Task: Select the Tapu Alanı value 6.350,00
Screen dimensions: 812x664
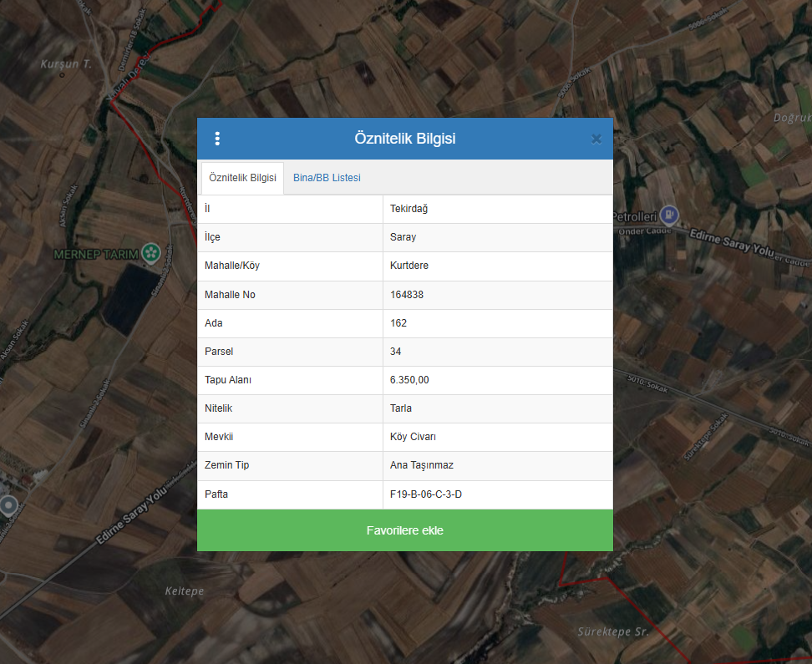Action: (409, 380)
